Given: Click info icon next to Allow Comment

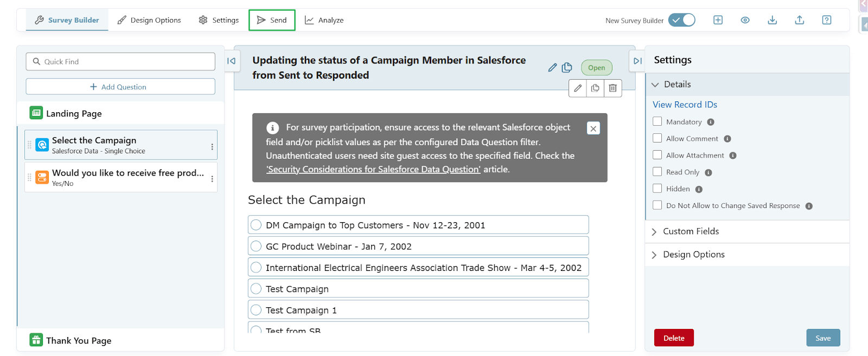Looking at the screenshot, I should point(727,139).
